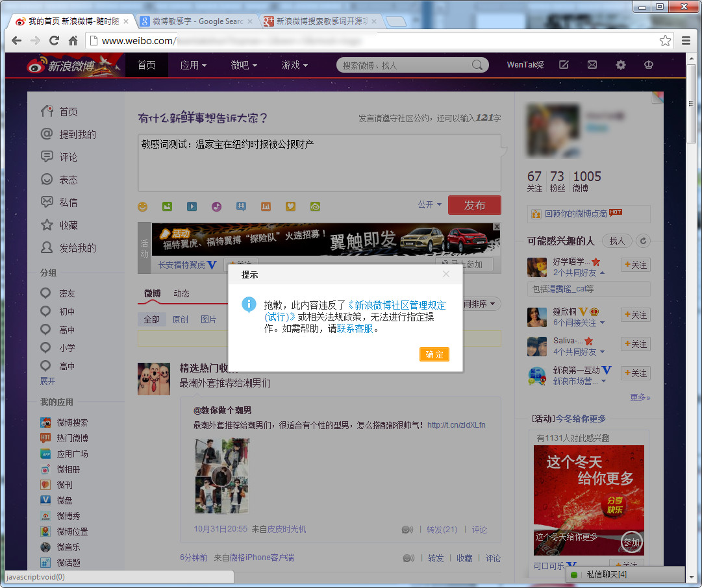Go to 首页 in top navigation

146,66
